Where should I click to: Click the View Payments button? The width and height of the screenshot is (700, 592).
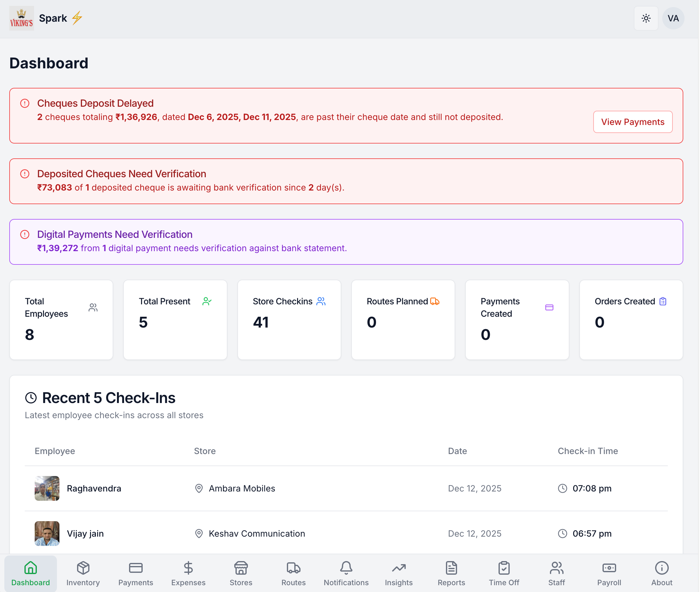pyautogui.click(x=632, y=122)
